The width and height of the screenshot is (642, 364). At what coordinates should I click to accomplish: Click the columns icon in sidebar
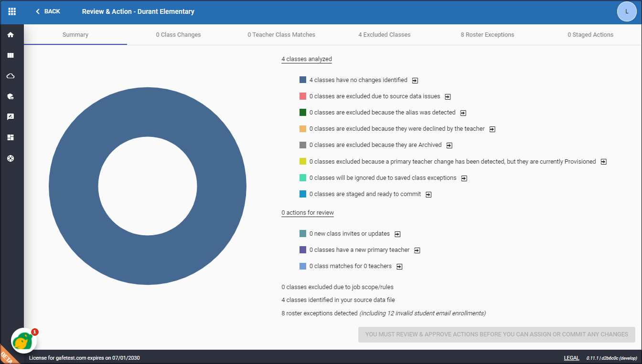click(x=11, y=55)
